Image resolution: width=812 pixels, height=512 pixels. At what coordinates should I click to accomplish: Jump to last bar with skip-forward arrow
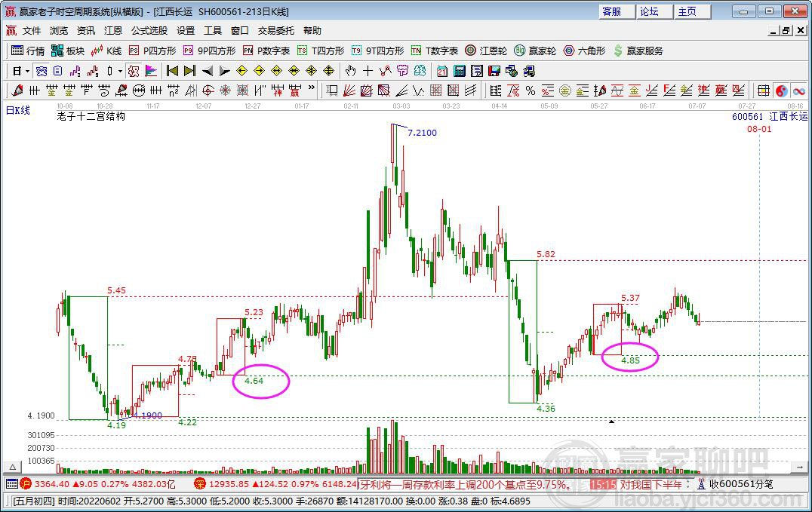point(190,71)
